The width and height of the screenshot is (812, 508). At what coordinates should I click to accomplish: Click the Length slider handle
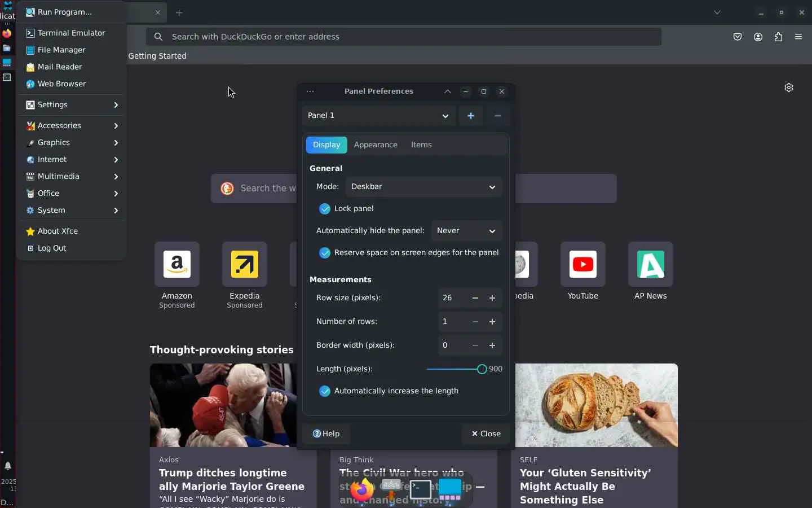pyautogui.click(x=482, y=369)
